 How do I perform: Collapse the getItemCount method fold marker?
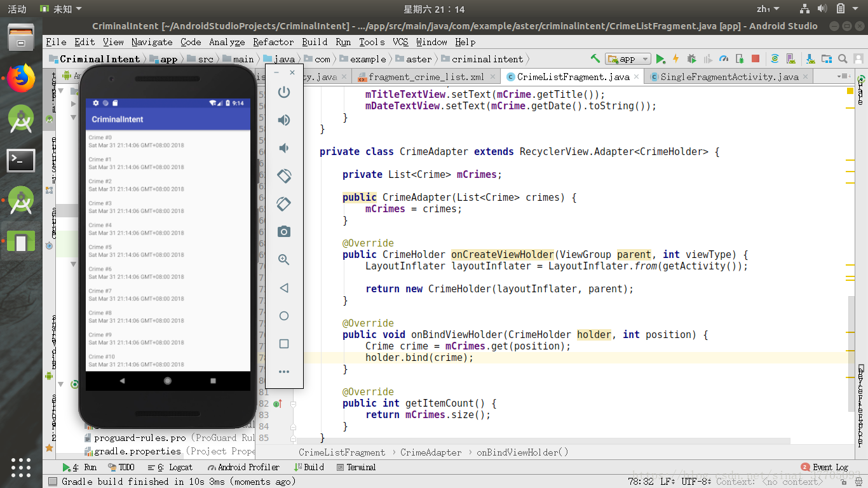click(x=293, y=403)
